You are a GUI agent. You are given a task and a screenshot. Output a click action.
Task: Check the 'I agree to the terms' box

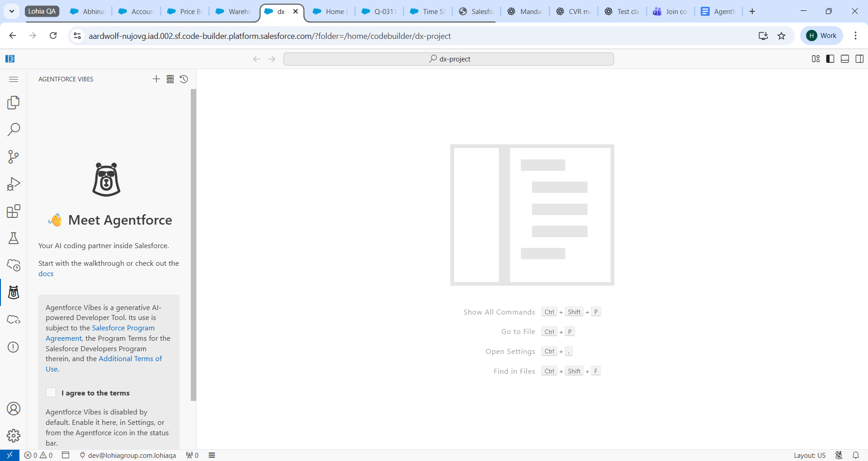click(x=51, y=392)
